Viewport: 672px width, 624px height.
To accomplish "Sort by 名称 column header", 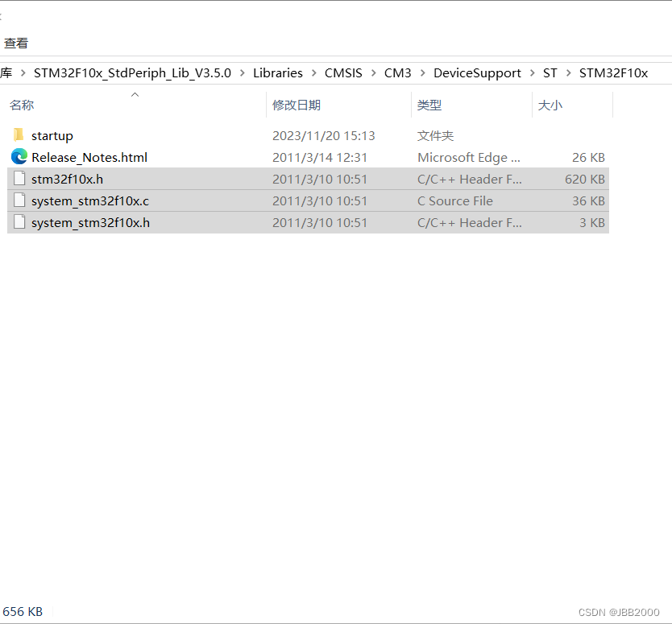I will coord(22,105).
